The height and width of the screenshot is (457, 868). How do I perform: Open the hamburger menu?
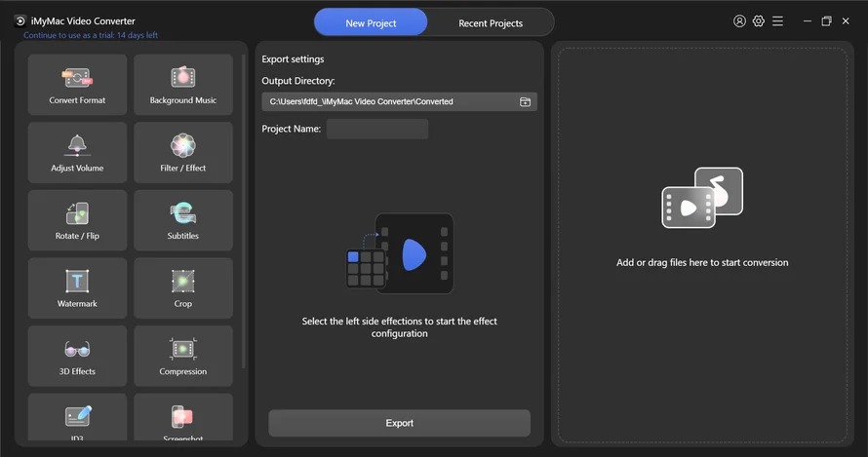777,21
